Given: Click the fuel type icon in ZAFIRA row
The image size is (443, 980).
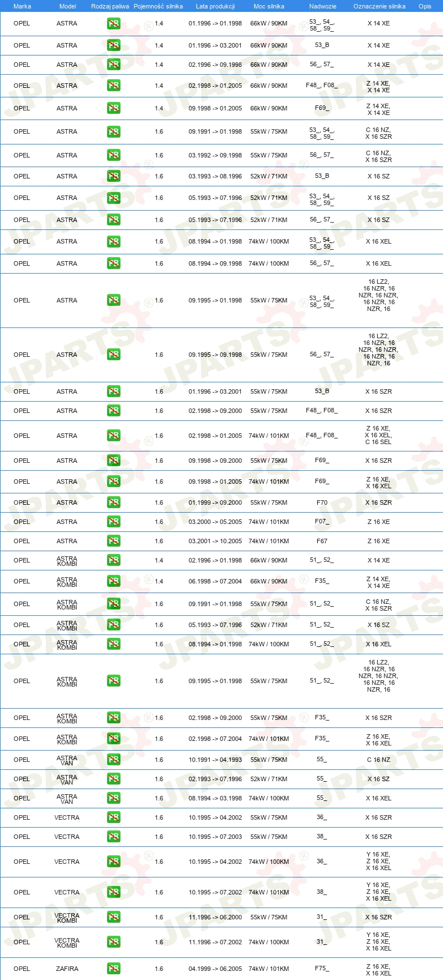Looking at the screenshot, I should (114, 969).
